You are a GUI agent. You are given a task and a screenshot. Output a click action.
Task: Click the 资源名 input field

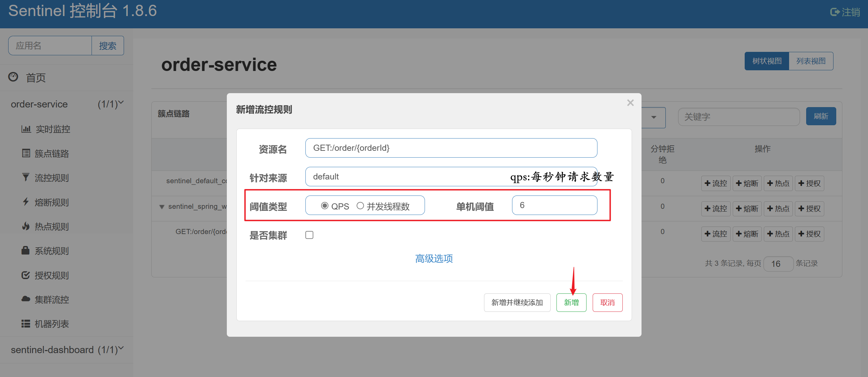tap(451, 148)
